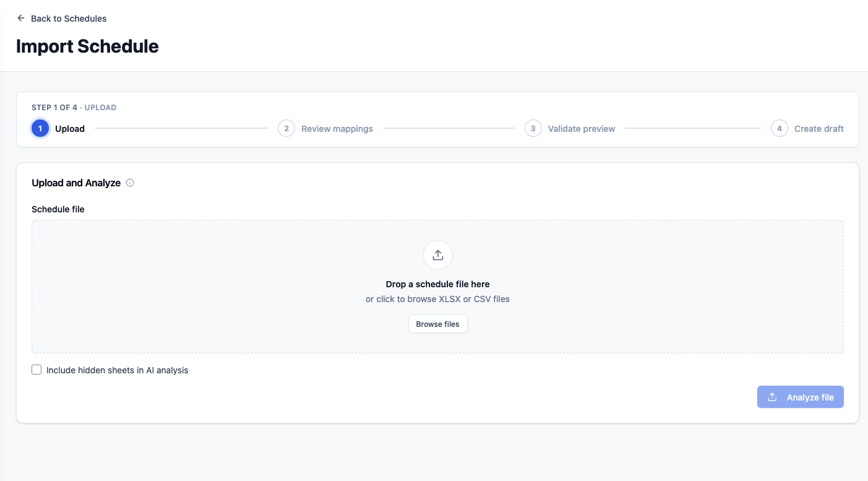Click the "Upload and Analyze" section title

(x=76, y=183)
